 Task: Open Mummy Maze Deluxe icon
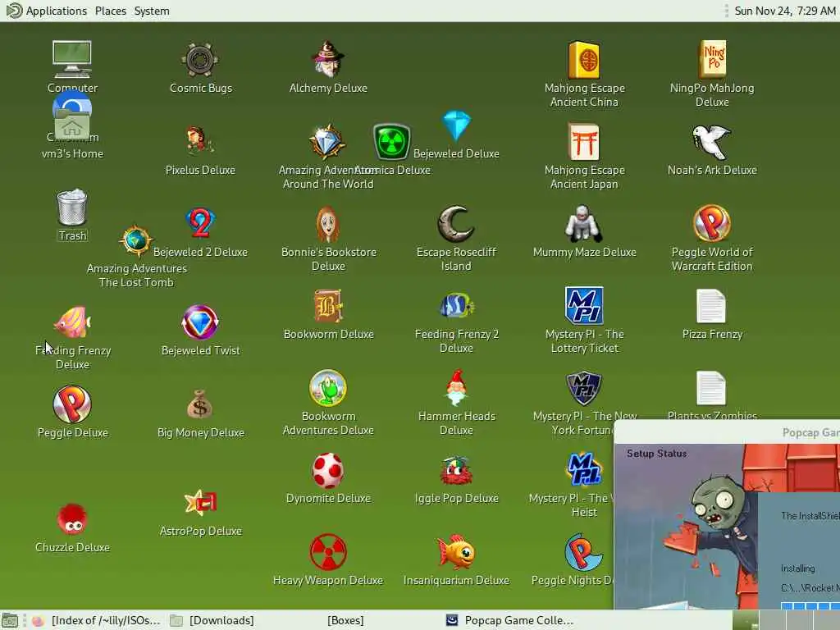[x=584, y=224]
